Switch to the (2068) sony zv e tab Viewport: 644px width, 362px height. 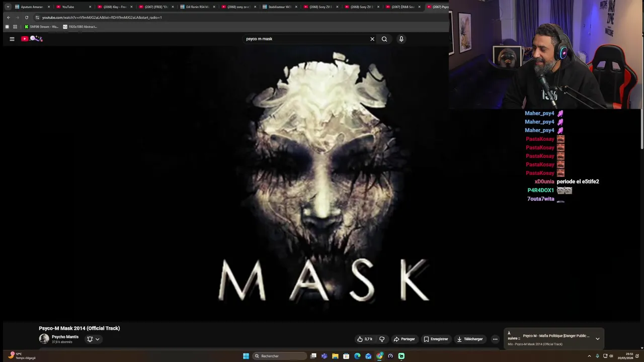238,7
